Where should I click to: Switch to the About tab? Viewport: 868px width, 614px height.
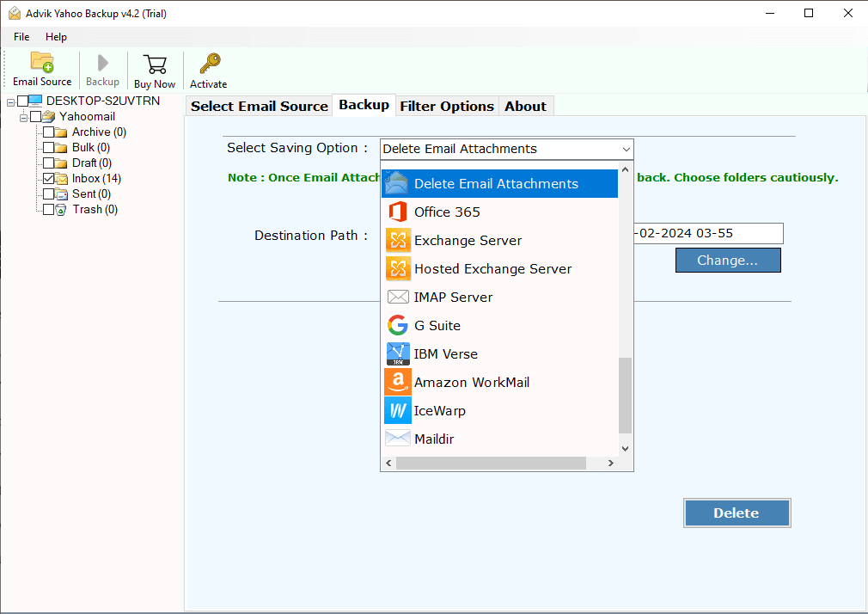point(525,106)
